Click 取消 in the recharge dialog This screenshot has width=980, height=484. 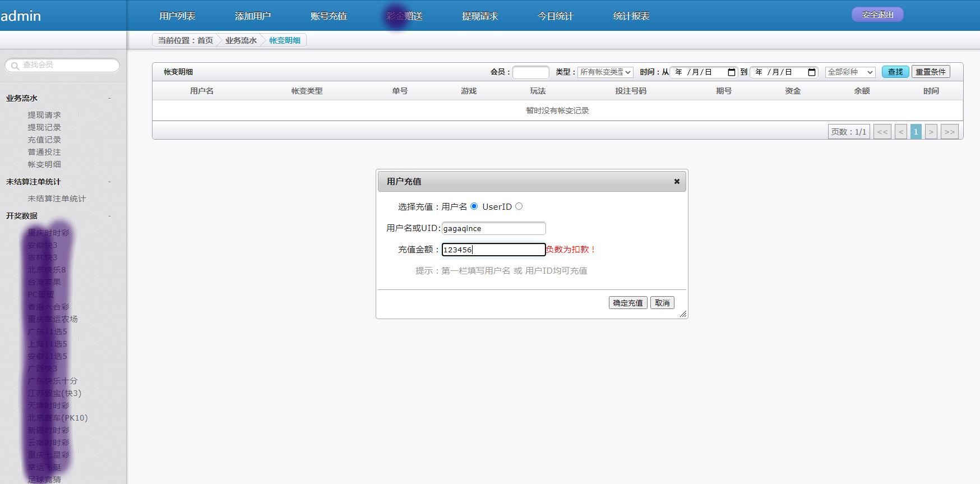662,303
